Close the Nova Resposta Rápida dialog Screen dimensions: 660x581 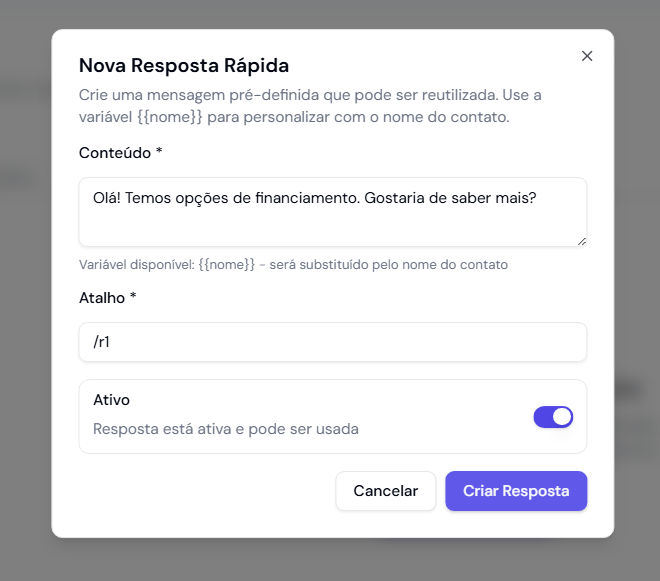click(x=587, y=56)
